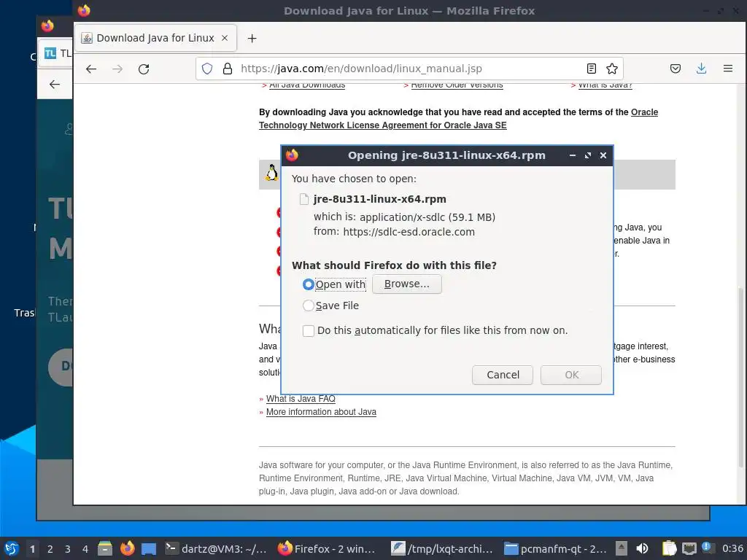Switch to /tmp/lxqt-archiver taskbar item

point(443,548)
